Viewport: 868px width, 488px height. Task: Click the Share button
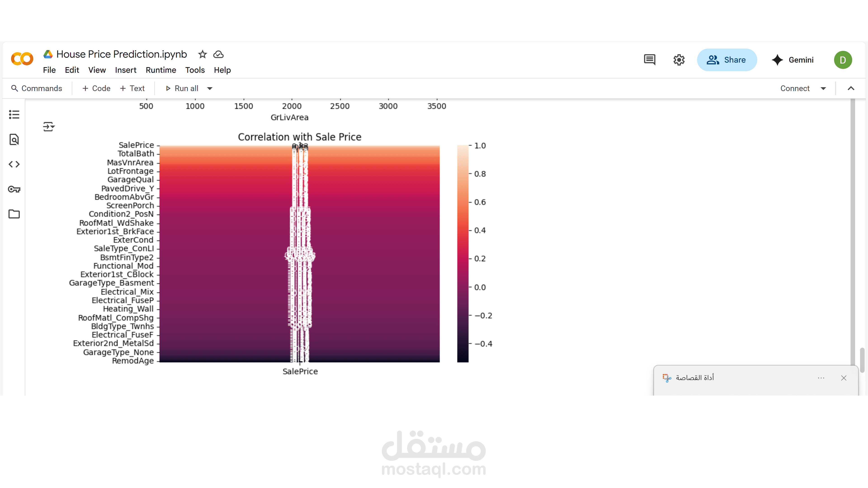727,60
